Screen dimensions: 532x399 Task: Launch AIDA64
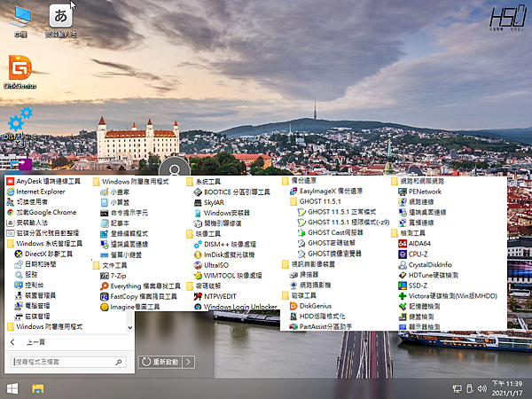(414, 243)
